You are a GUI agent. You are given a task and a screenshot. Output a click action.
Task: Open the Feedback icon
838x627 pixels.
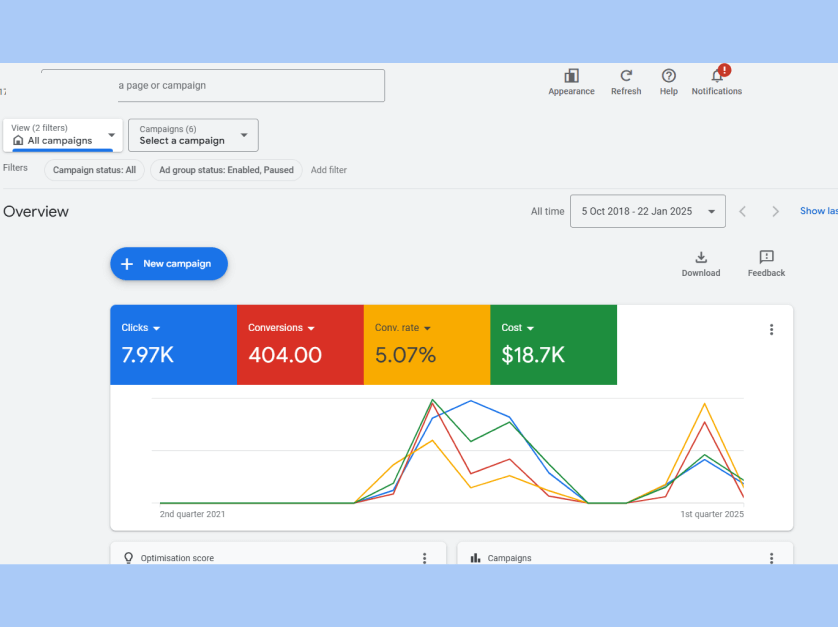click(x=766, y=258)
